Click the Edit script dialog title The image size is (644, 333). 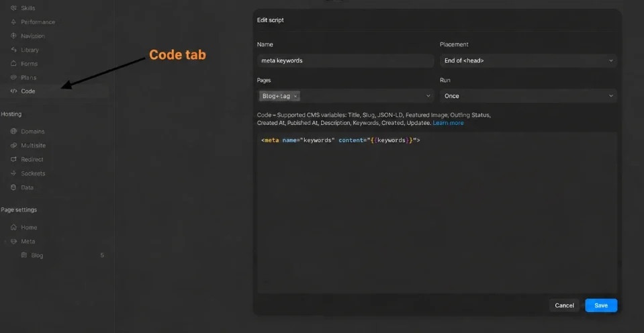pyautogui.click(x=270, y=19)
